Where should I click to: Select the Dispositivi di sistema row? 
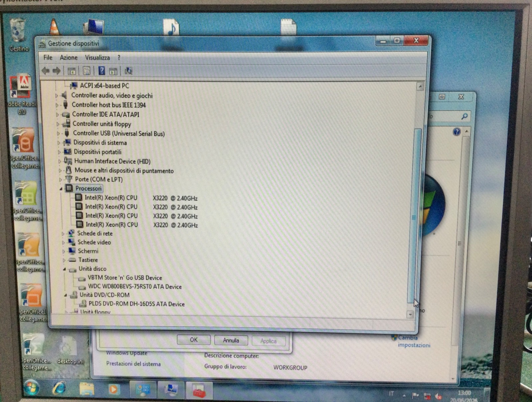click(x=100, y=143)
